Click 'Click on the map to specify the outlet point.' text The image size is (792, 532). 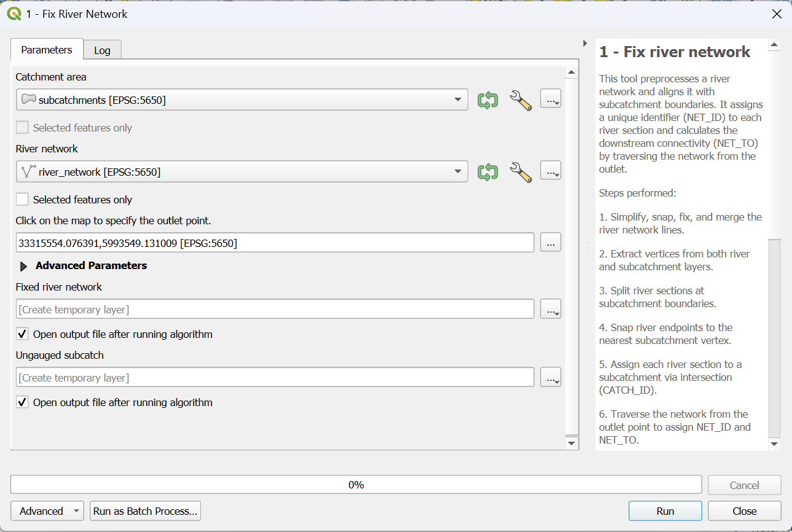pos(113,221)
